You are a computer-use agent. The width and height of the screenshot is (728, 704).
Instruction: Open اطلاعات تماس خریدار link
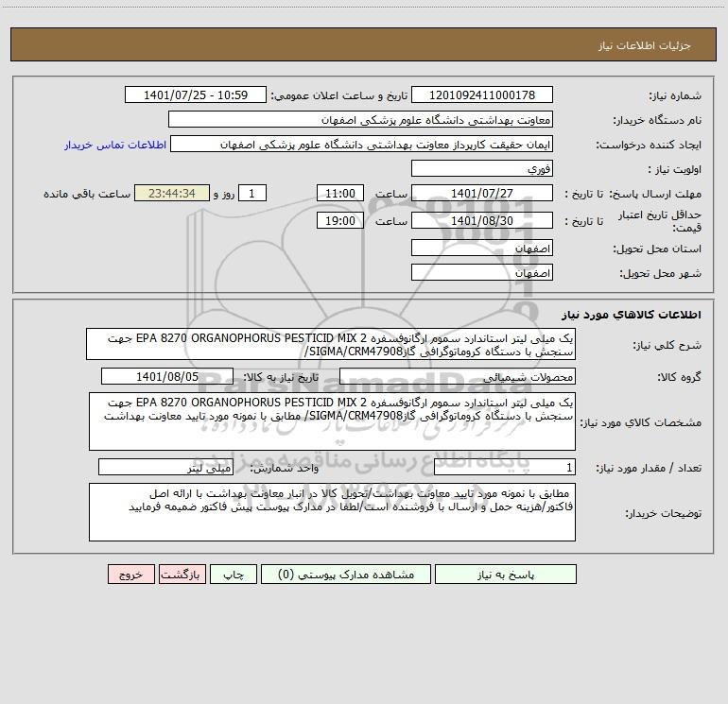pyautogui.click(x=115, y=145)
